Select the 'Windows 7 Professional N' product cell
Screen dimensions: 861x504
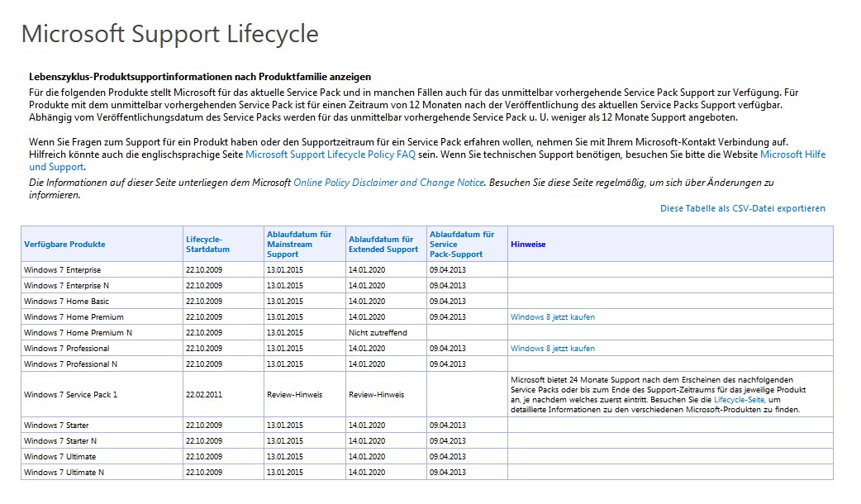[102, 364]
